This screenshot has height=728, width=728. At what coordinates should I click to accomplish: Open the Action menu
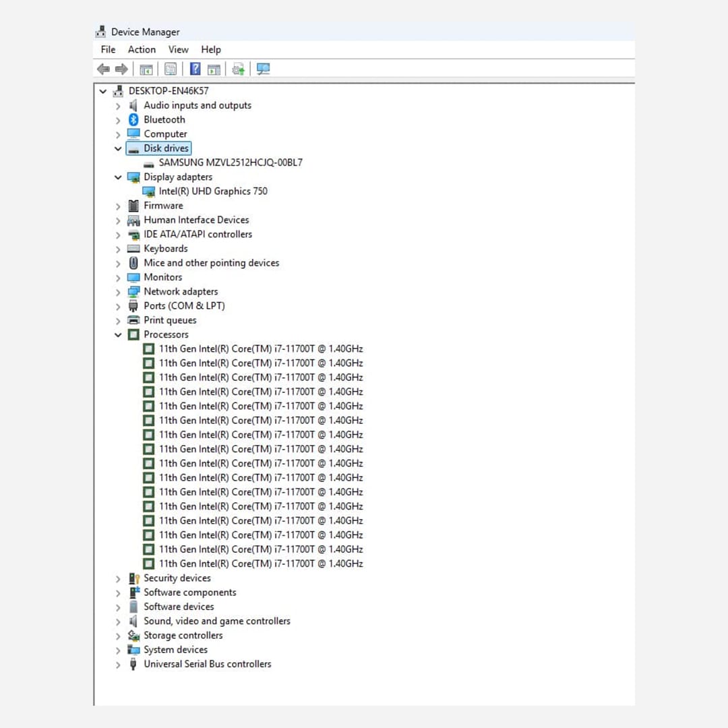pos(142,49)
